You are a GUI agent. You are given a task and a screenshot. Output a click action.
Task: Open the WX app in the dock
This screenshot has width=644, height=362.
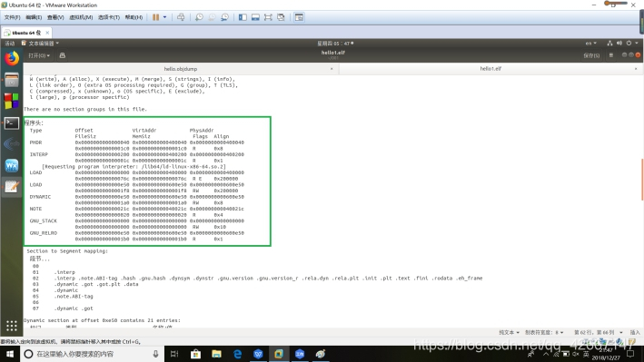click(12, 166)
